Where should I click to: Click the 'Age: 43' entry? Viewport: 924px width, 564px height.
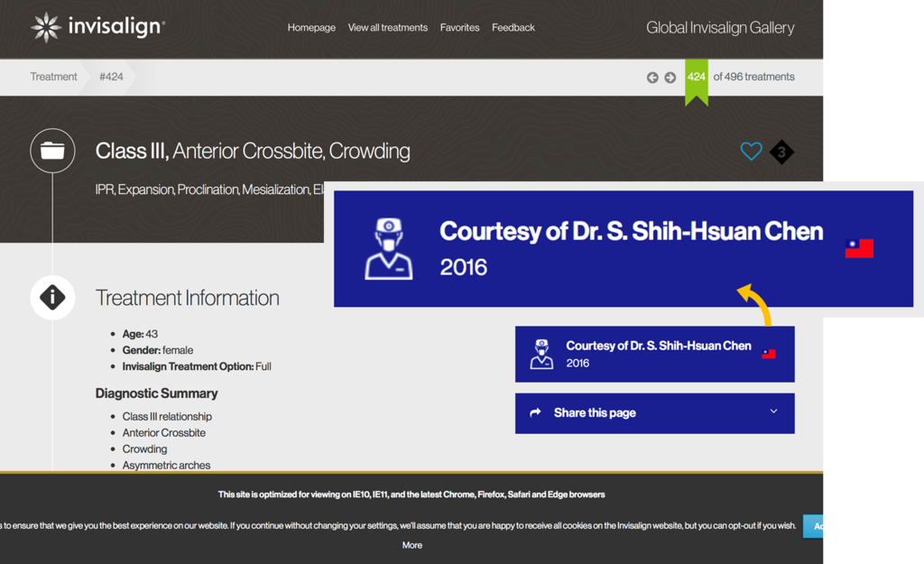[140, 334]
